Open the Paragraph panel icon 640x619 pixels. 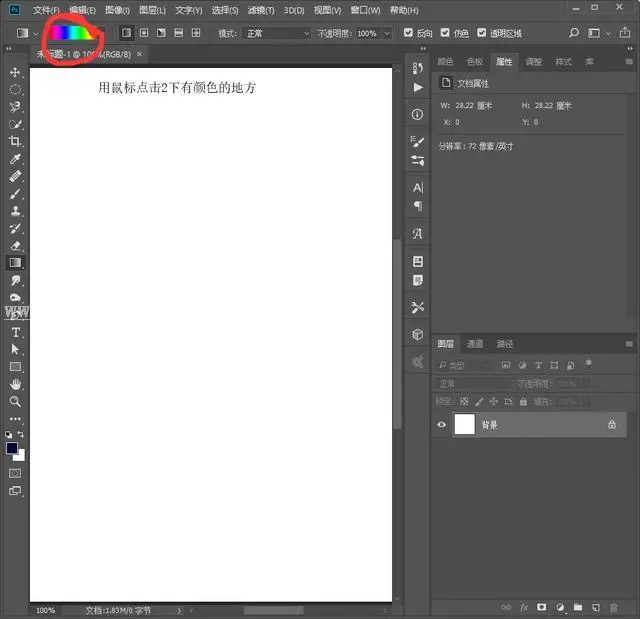coord(418,206)
